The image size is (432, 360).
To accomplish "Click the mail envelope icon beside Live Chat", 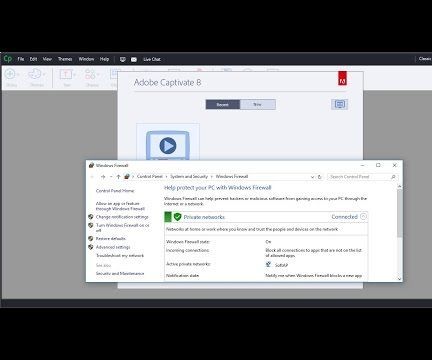I will [x=134, y=59].
